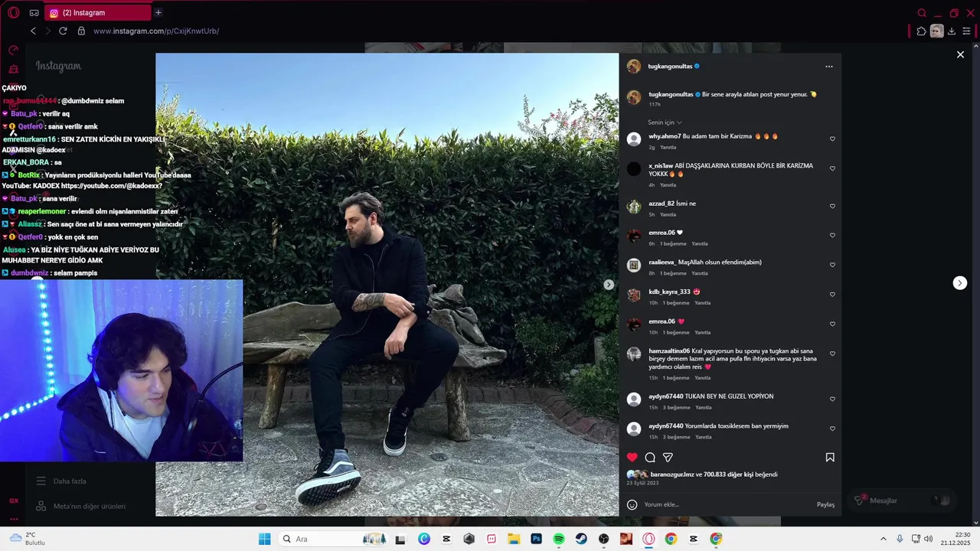Like x_nis1aw's comment

tap(832, 168)
